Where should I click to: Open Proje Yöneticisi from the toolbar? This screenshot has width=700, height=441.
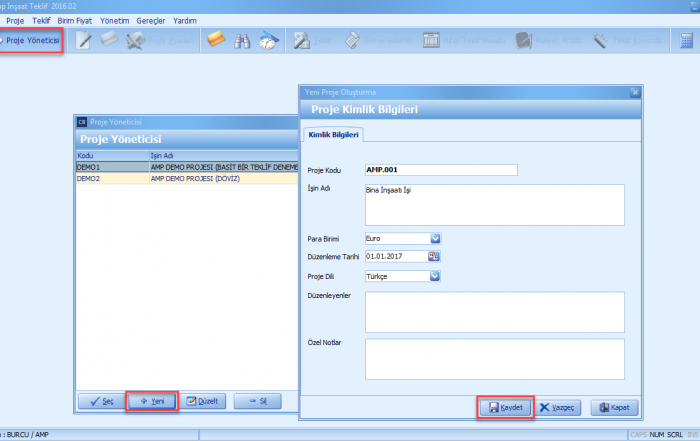pos(31,41)
